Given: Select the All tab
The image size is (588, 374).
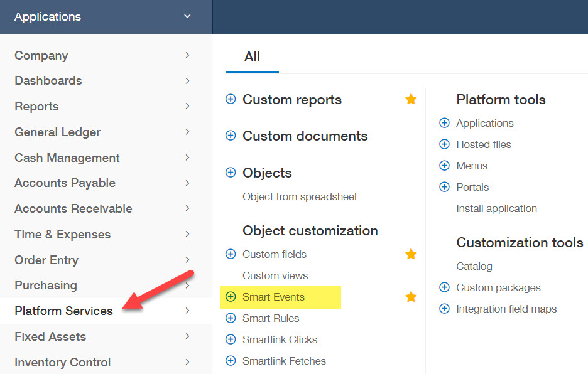Looking at the screenshot, I should pos(252,57).
